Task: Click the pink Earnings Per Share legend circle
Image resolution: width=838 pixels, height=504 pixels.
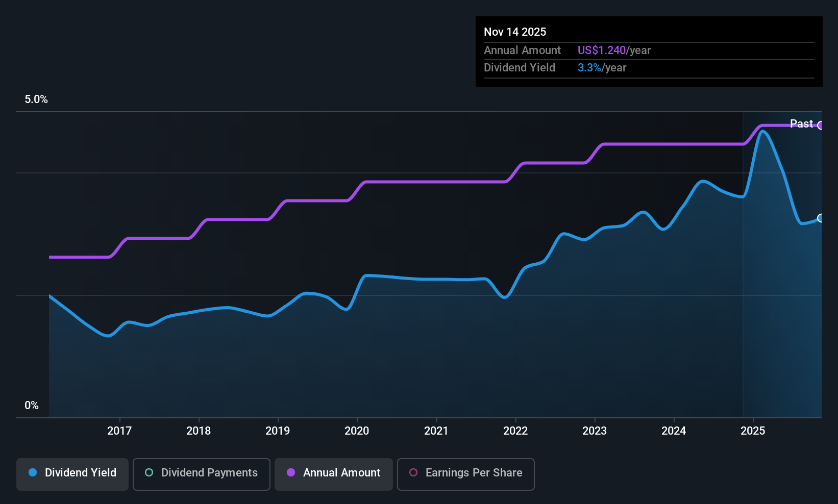Action: point(413,472)
